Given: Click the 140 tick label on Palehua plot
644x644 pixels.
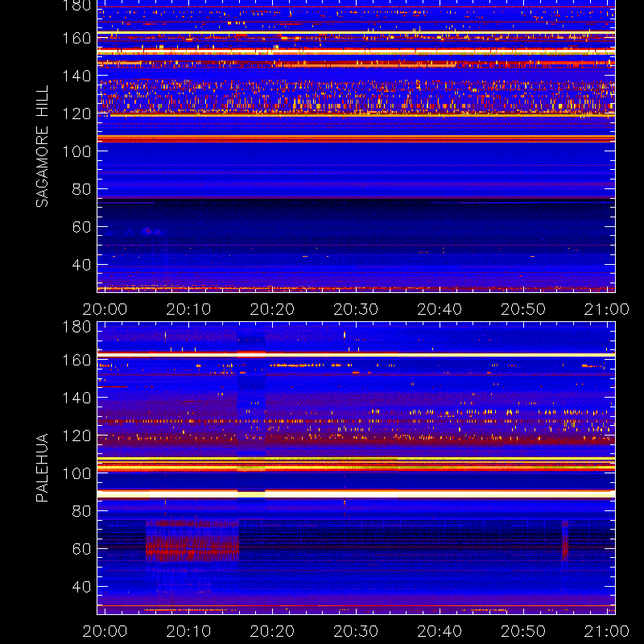Looking at the screenshot, I should point(76,398).
